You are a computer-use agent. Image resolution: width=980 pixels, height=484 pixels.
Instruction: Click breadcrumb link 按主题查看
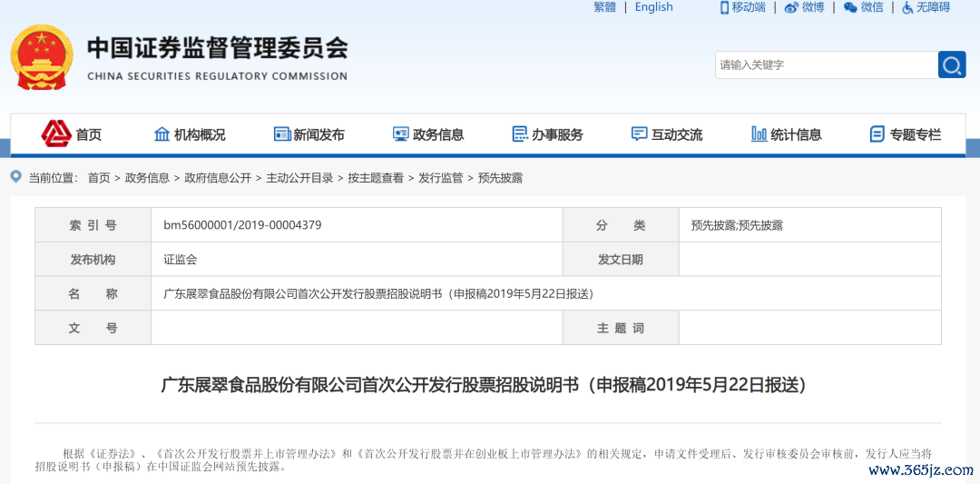point(376,178)
